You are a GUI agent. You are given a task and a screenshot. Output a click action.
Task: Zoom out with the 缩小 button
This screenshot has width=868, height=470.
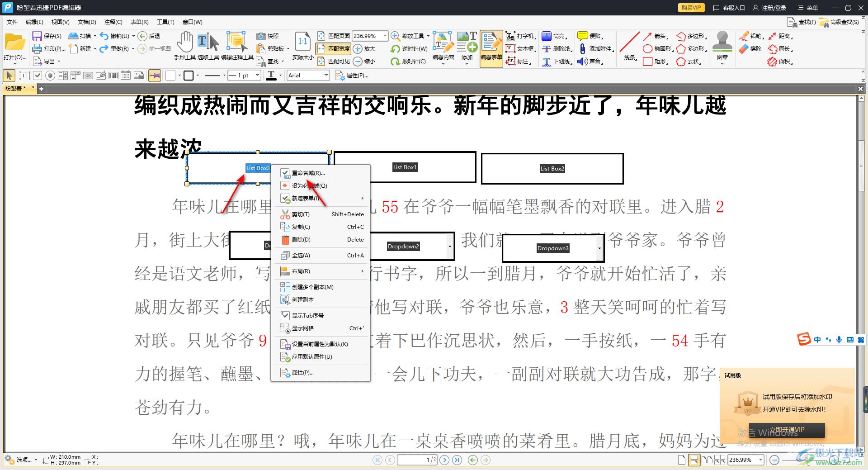(364, 61)
